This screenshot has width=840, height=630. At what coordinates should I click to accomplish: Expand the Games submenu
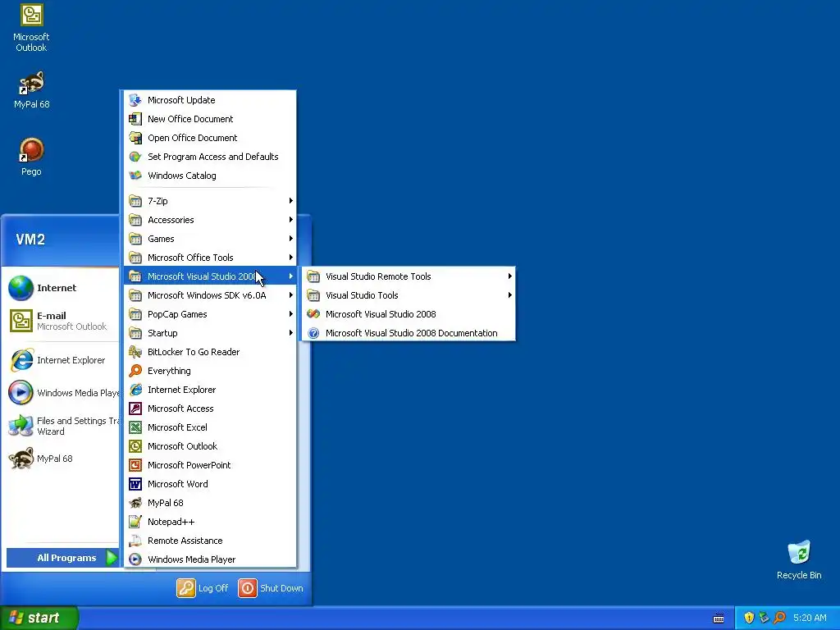coord(210,239)
